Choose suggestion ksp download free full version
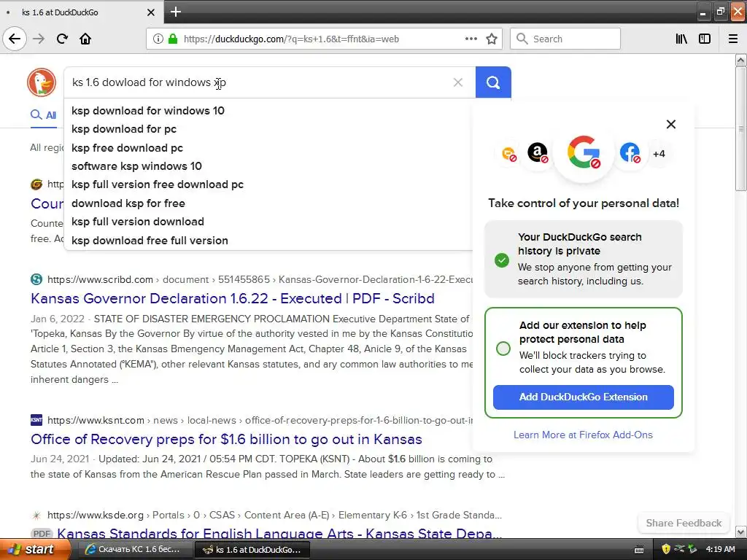 click(x=268, y=241)
